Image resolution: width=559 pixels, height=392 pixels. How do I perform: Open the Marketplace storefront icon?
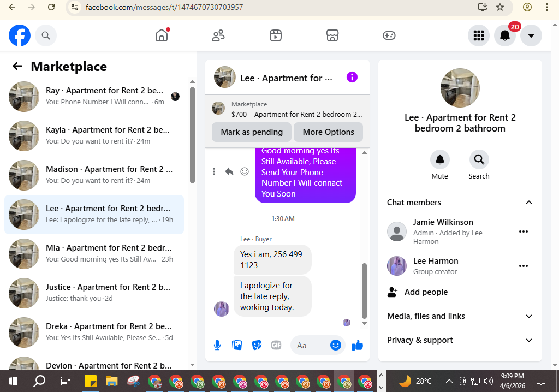tap(332, 35)
